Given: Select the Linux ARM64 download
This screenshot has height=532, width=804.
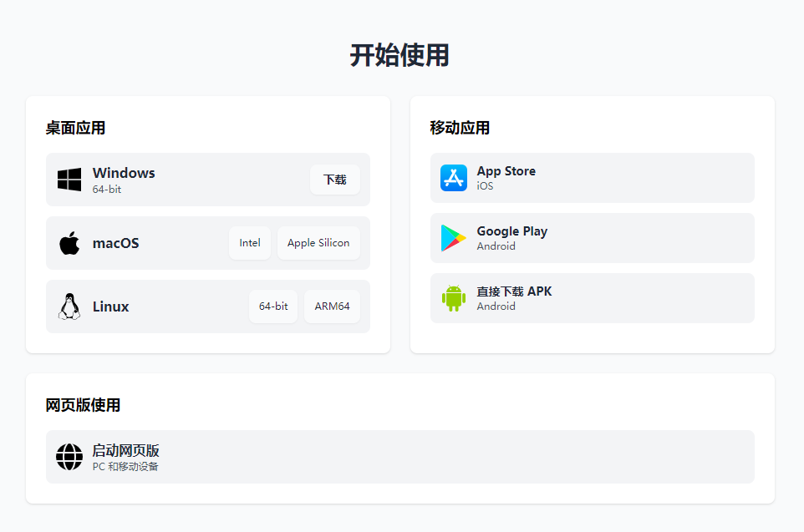Looking at the screenshot, I should [x=332, y=307].
